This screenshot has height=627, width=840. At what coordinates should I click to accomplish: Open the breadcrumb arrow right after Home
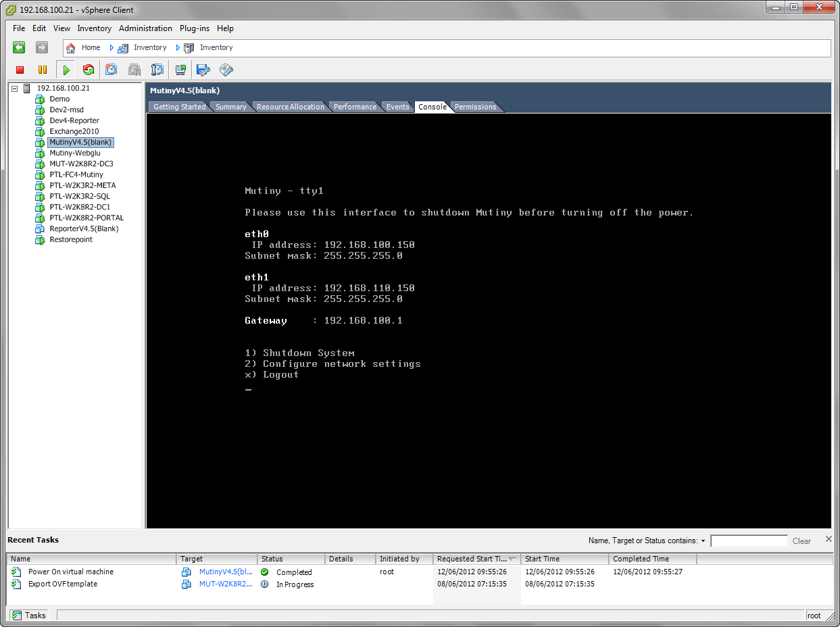click(112, 48)
